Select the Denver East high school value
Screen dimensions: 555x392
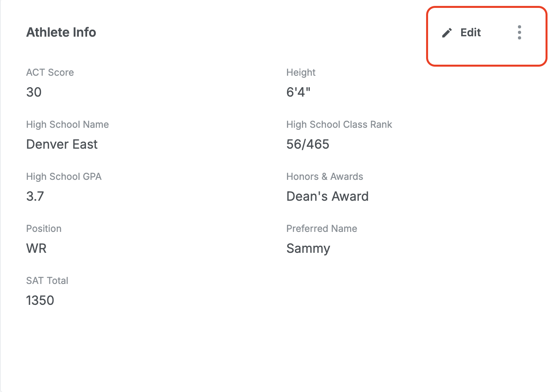(x=62, y=144)
